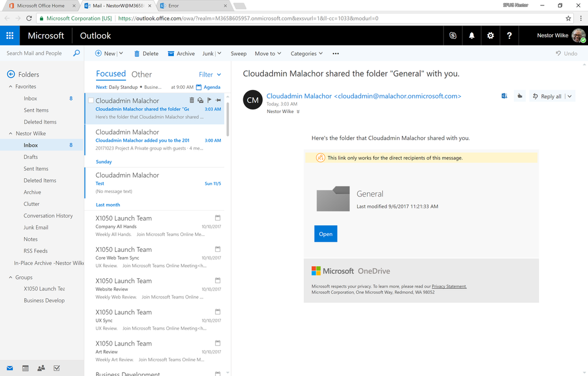588x376 pixels.
Task: Open the Business Develop group
Action: point(44,300)
